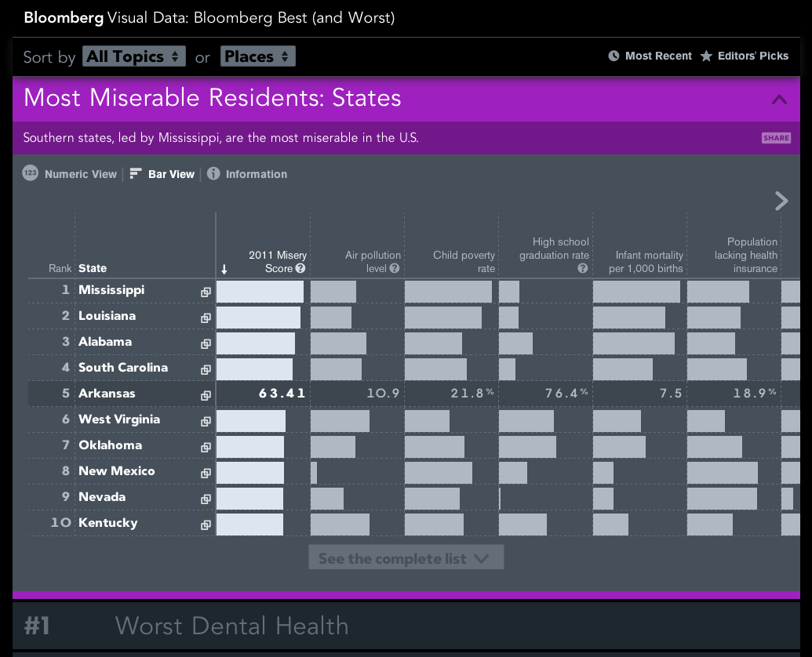812x657 pixels.
Task: Click the popup icon beside Louisiana
Action: pos(206,318)
